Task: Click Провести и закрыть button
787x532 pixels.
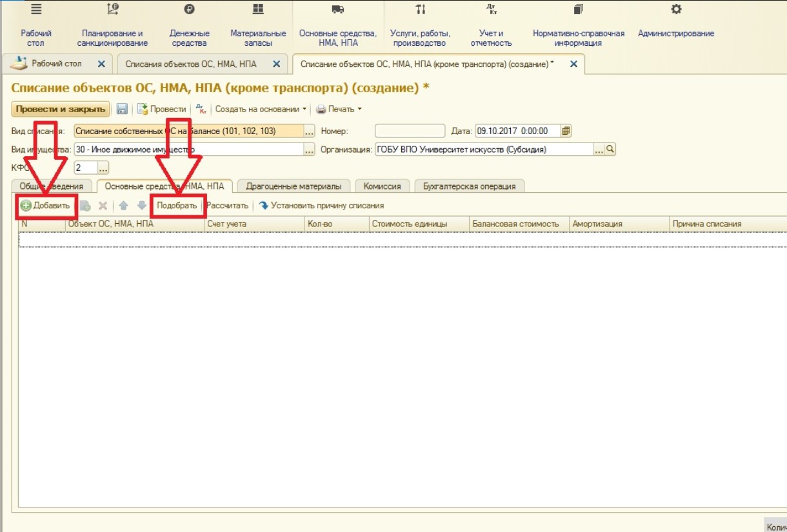Action: point(61,109)
